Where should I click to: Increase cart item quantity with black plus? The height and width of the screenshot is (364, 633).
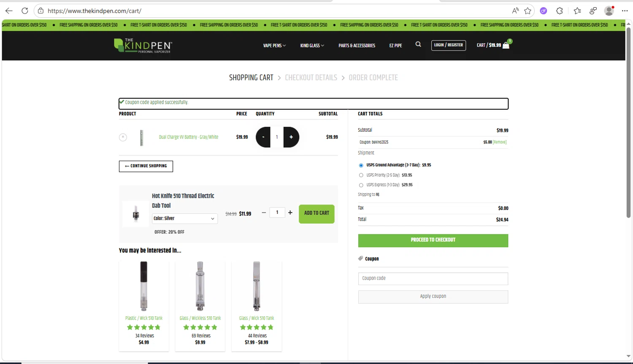tap(291, 137)
